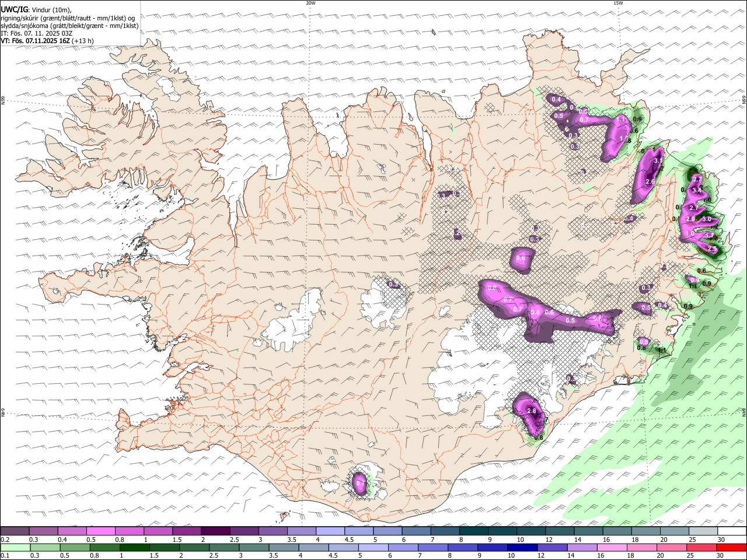Select the pale green 0.1 swatch in bottom legend row

pos(15,547)
